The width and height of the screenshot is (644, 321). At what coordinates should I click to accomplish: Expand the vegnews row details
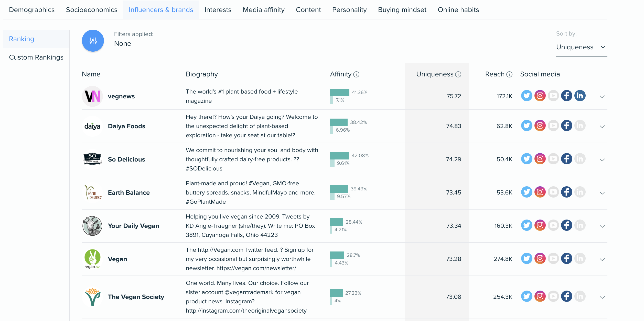[602, 97]
